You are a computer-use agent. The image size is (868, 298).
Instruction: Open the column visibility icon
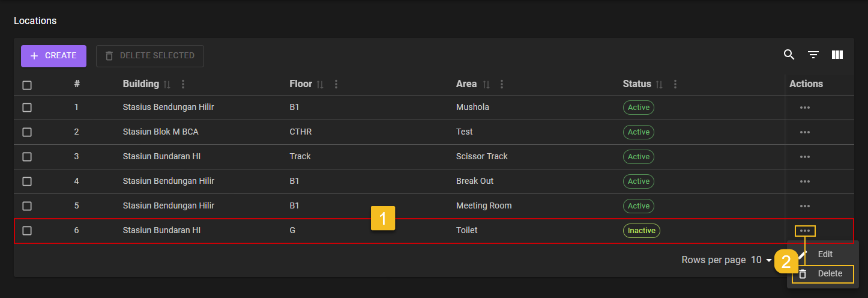[837, 55]
